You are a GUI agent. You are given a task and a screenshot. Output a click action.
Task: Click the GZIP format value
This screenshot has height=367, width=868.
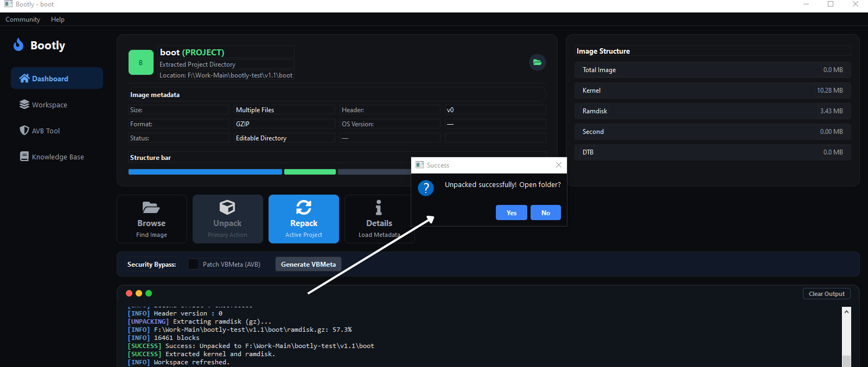pos(242,124)
